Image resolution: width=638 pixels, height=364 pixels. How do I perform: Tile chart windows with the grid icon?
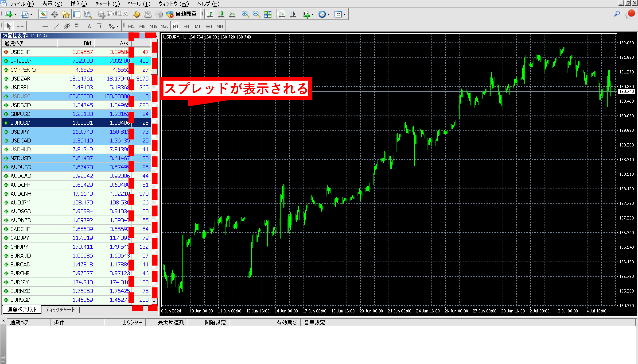click(268, 14)
